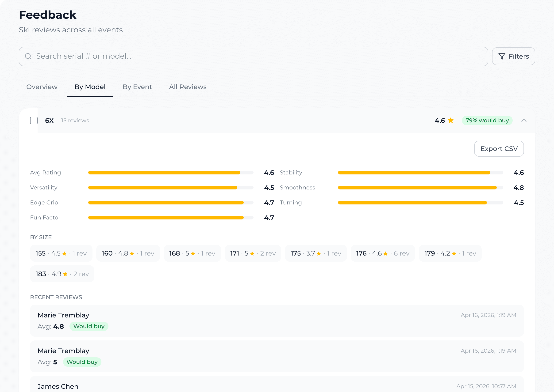Click the star in the 155 size chip
Viewport: 554px width, 392px height.
coord(64,253)
